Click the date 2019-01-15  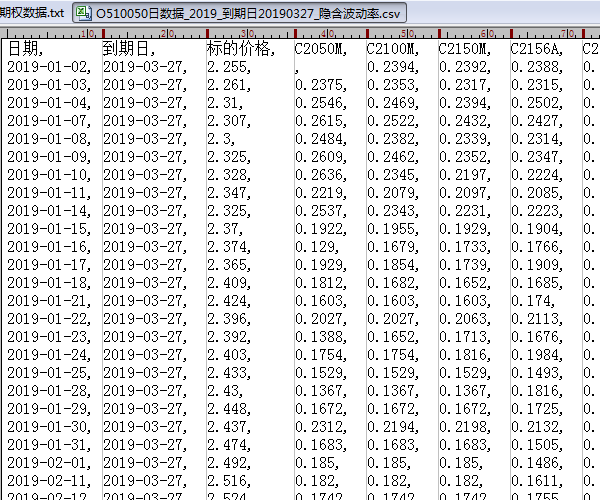click(49, 229)
